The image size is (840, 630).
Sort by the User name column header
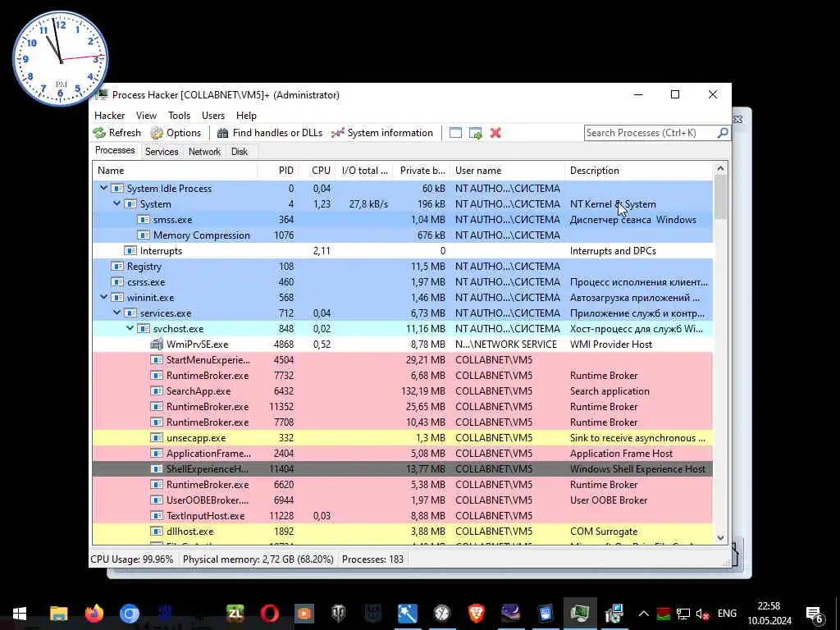coord(507,171)
